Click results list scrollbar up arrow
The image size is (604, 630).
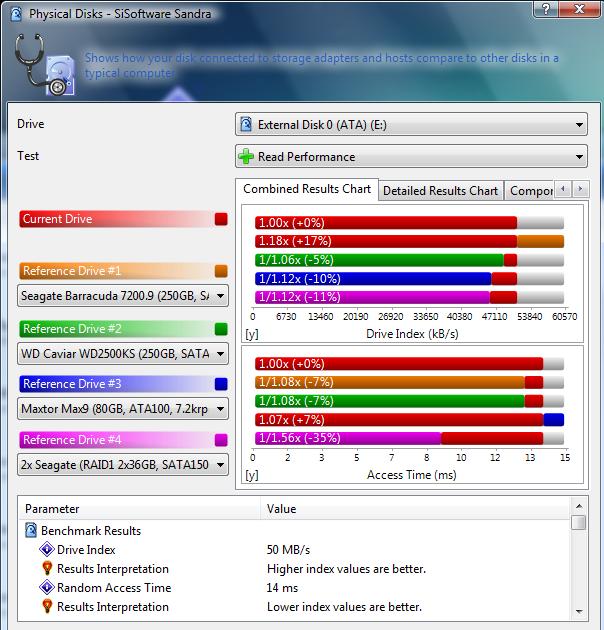[579, 506]
